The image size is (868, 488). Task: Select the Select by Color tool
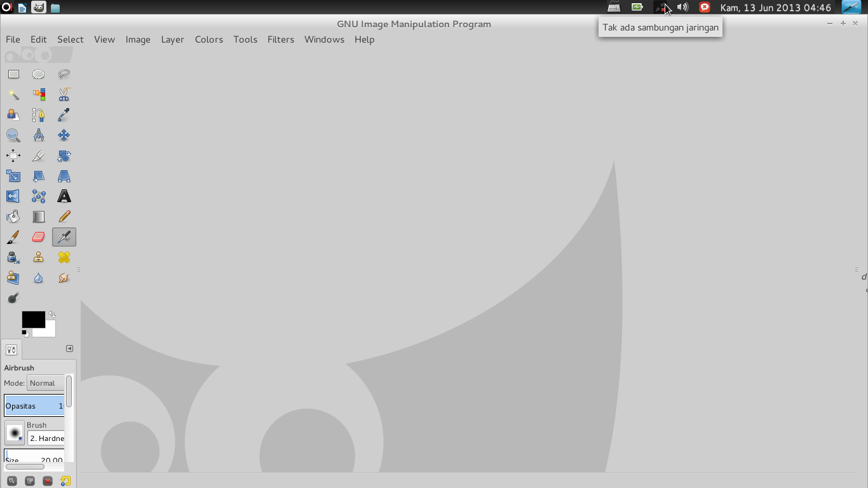pyautogui.click(x=39, y=95)
